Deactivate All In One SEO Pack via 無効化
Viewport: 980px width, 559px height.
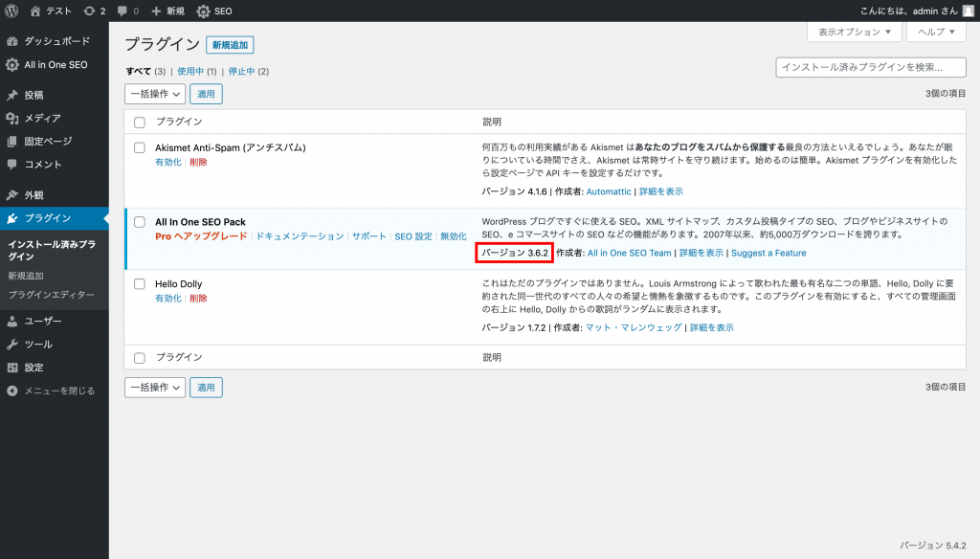point(453,236)
